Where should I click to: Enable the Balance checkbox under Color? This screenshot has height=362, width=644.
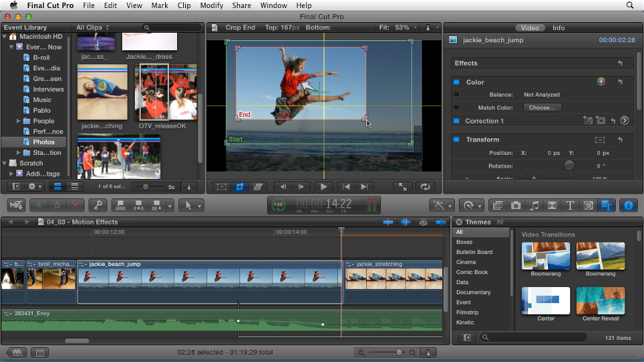[457, 95]
